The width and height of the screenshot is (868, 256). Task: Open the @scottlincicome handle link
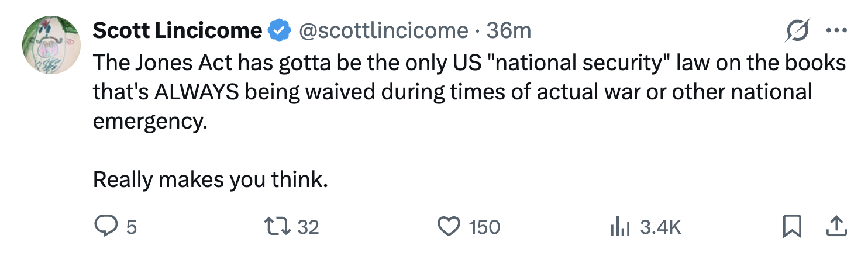(x=384, y=30)
